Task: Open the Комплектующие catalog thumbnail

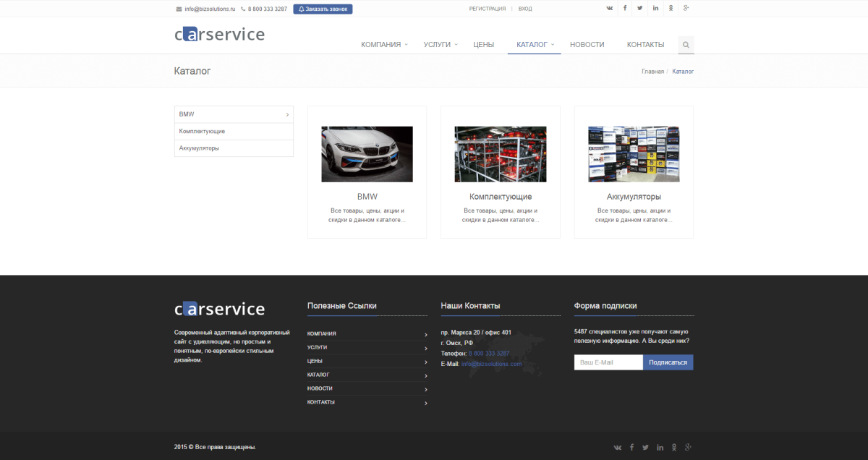Action: coord(500,153)
